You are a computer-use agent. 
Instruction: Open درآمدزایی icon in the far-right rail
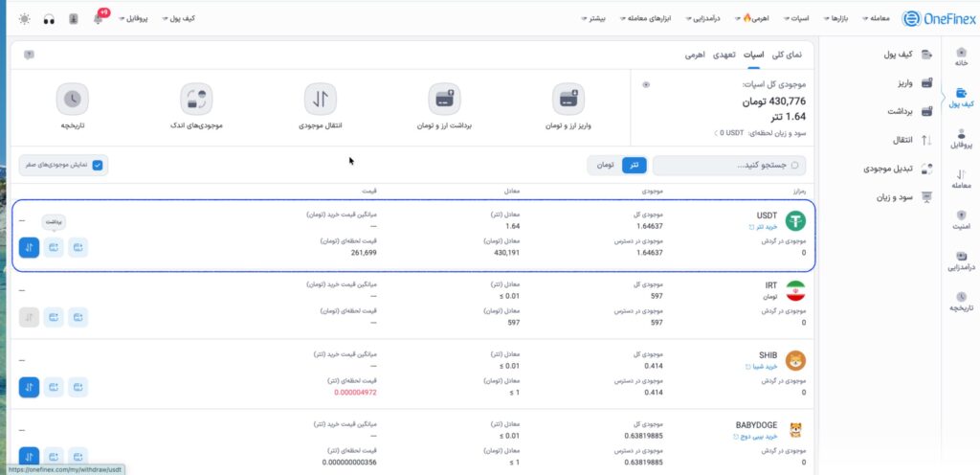(961, 261)
